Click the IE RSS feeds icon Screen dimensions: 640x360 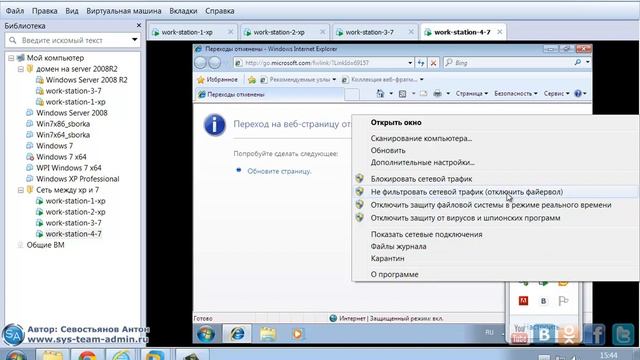[x=402, y=94]
